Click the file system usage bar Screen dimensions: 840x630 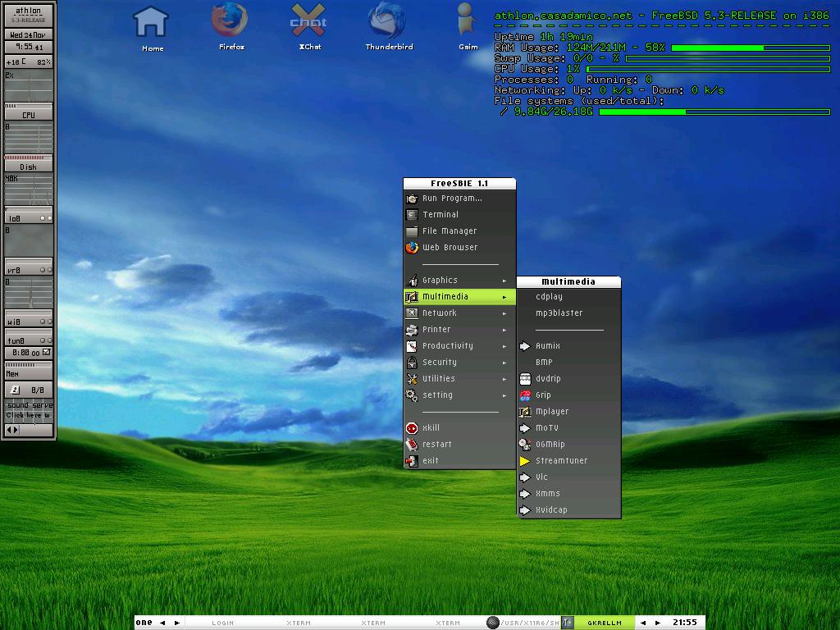[714, 112]
